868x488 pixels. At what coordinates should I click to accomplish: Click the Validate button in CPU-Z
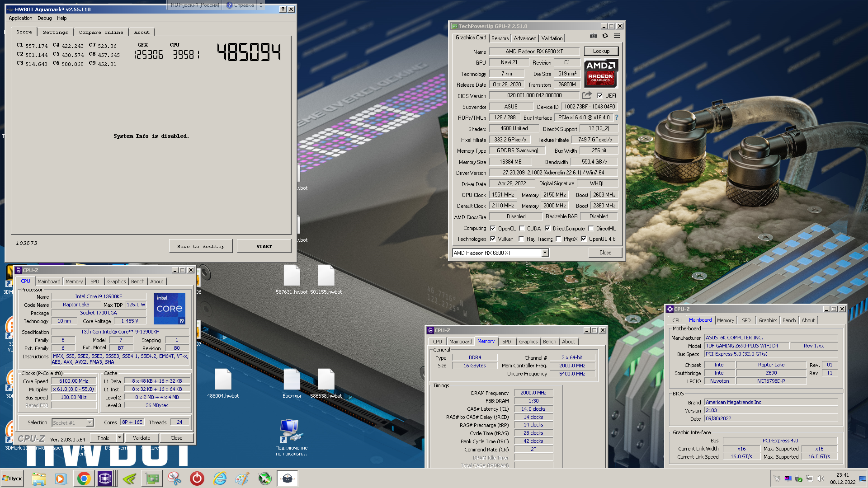click(x=142, y=438)
